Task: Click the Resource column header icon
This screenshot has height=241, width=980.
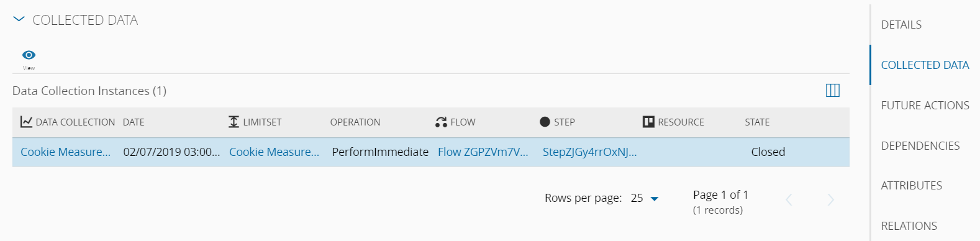Action: click(x=648, y=122)
